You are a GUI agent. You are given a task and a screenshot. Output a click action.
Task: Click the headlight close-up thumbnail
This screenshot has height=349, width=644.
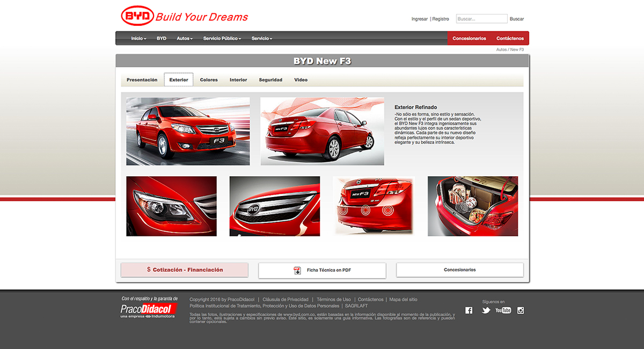click(171, 205)
